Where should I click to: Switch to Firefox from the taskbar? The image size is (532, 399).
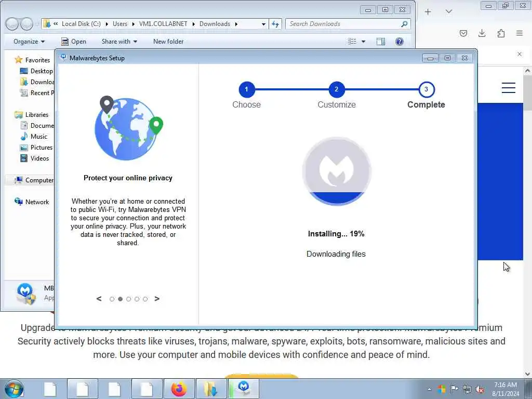(179, 389)
